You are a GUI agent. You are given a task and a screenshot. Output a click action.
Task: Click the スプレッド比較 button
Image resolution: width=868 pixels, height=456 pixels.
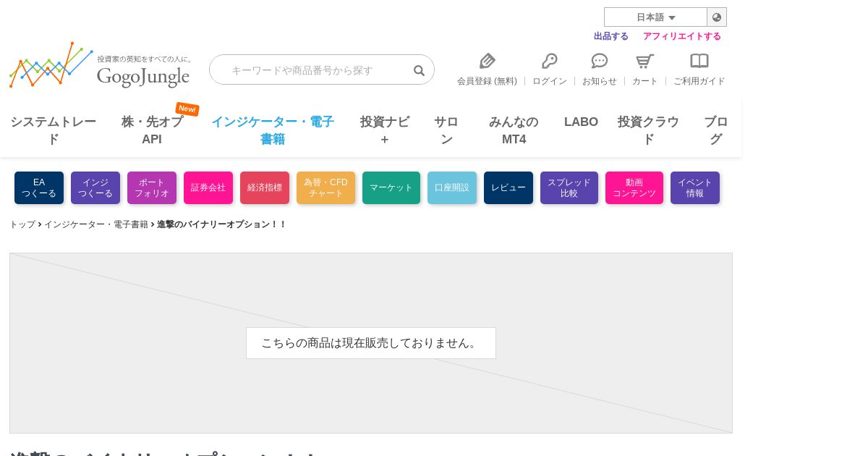569,187
